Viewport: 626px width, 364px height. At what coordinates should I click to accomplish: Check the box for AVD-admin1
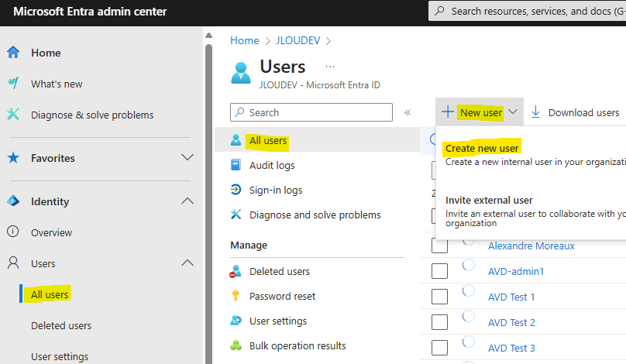click(x=439, y=271)
